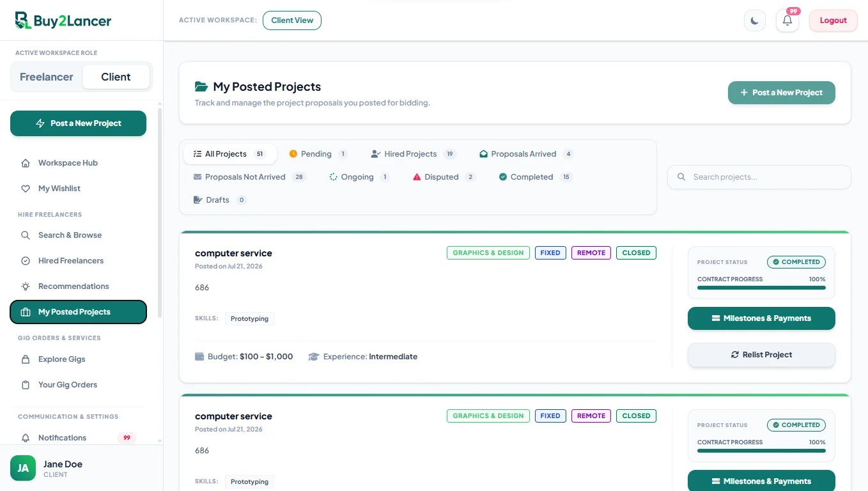Screen dimensions: 868x491
Task: Switch to the Proposals Arrived tab
Action: point(526,154)
